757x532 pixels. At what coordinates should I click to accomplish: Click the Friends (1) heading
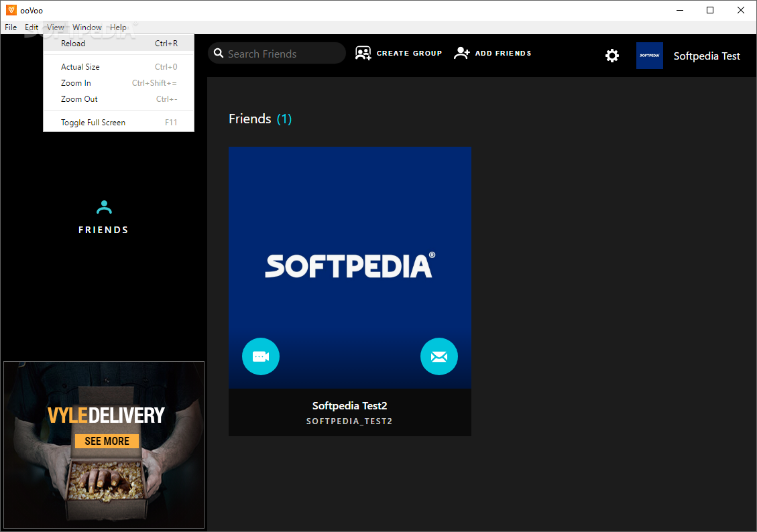tap(260, 119)
